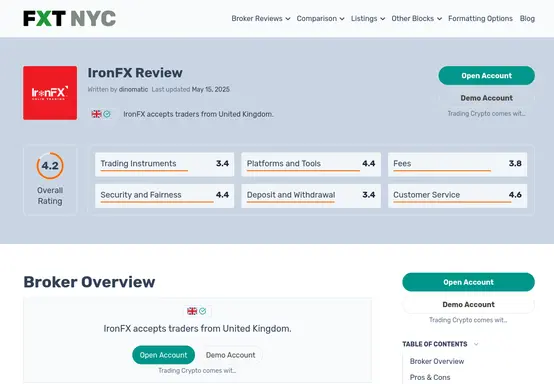Click 'Trading Crypto comes wit...' under header buttons
The height and width of the screenshot is (384, 554).
coord(487,113)
